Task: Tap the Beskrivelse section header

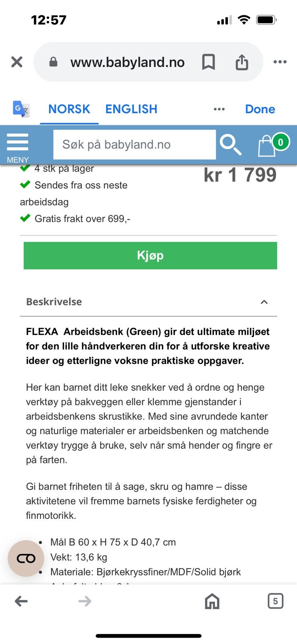Action: [148, 302]
